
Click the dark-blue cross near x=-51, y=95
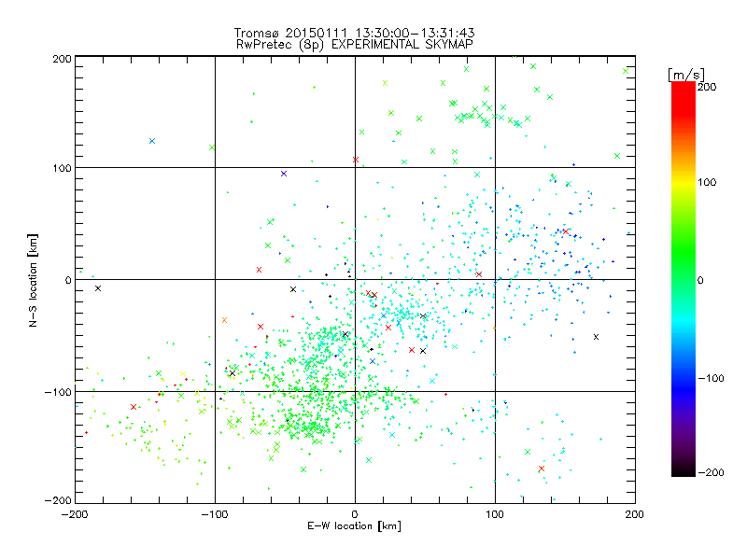284,174
